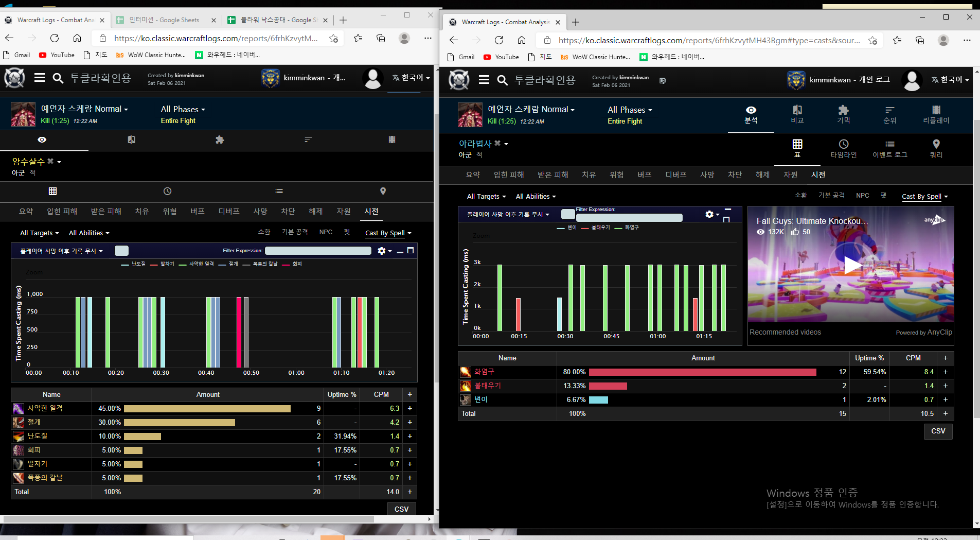The height and width of the screenshot is (540, 980).
Task: Open Rankings (순위) icon in right window
Action: pos(890,114)
